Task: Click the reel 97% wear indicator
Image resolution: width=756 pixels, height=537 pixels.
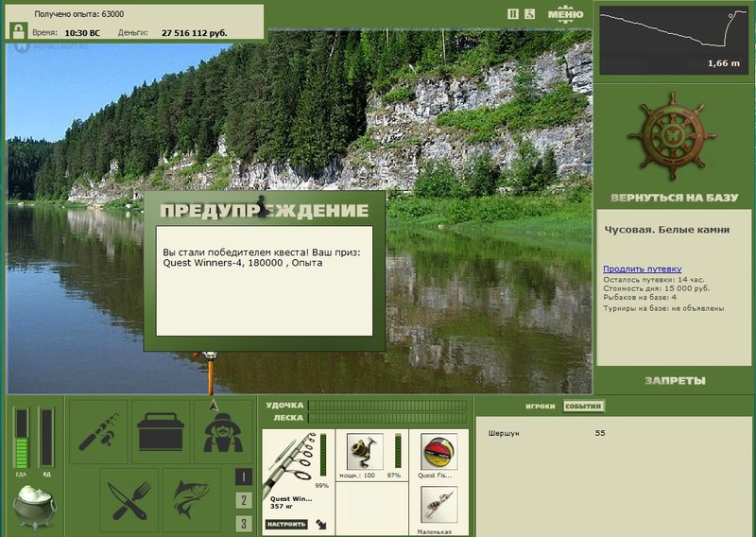Action: [x=398, y=451]
